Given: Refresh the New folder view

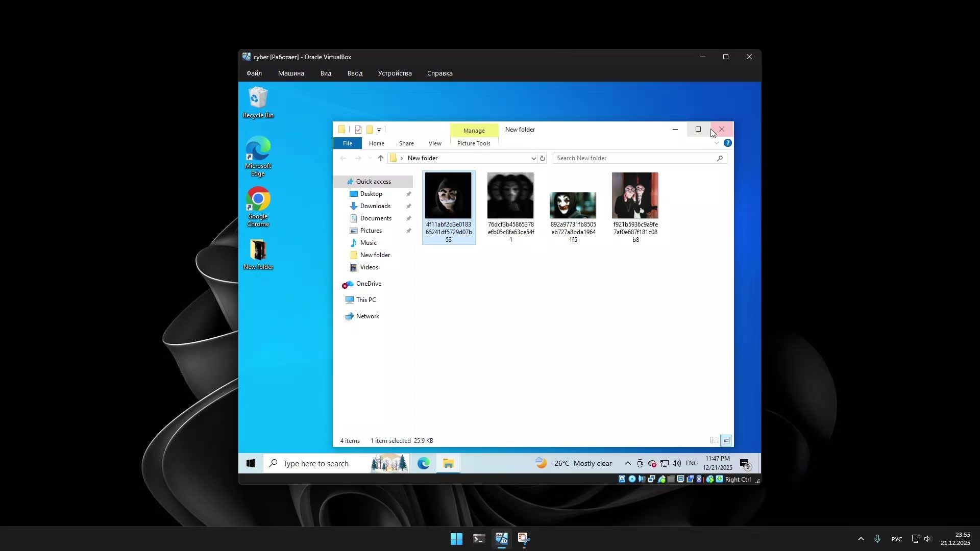Looking at the screenshot, I should (543, 158).
